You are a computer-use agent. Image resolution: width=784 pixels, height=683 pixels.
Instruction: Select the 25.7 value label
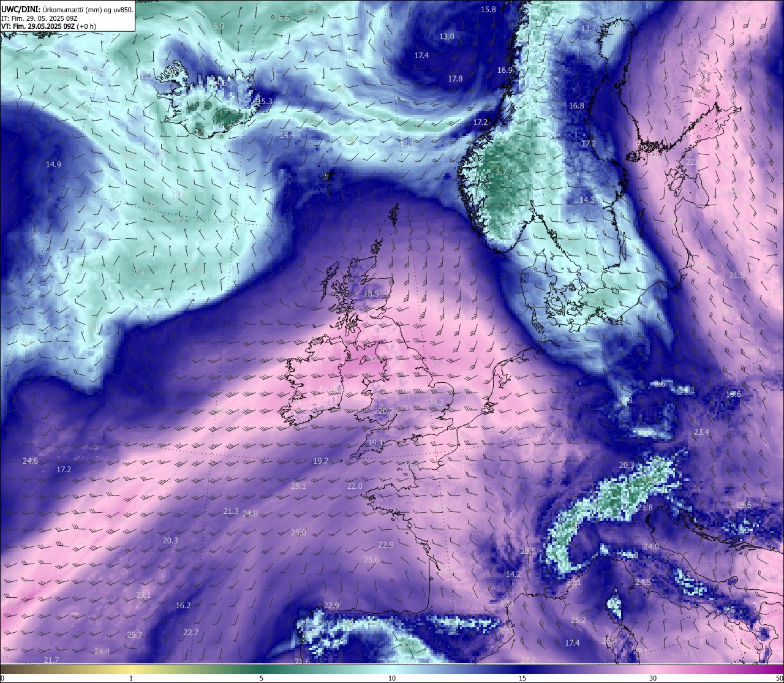pyautogui.click(x=135, y=635)
